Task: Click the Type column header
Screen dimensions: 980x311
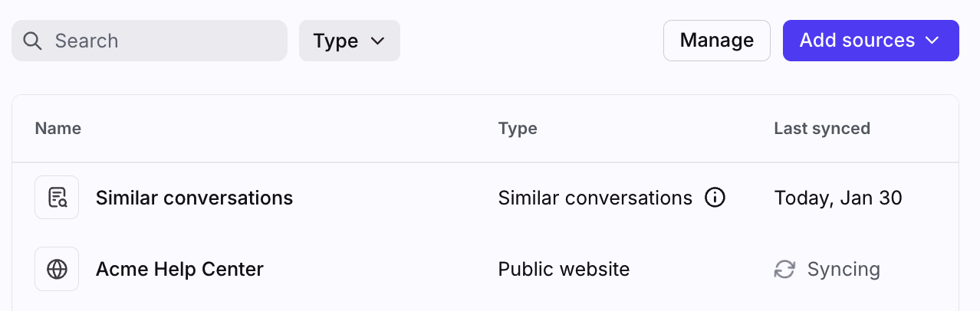Action: click(x=518, y=129)
